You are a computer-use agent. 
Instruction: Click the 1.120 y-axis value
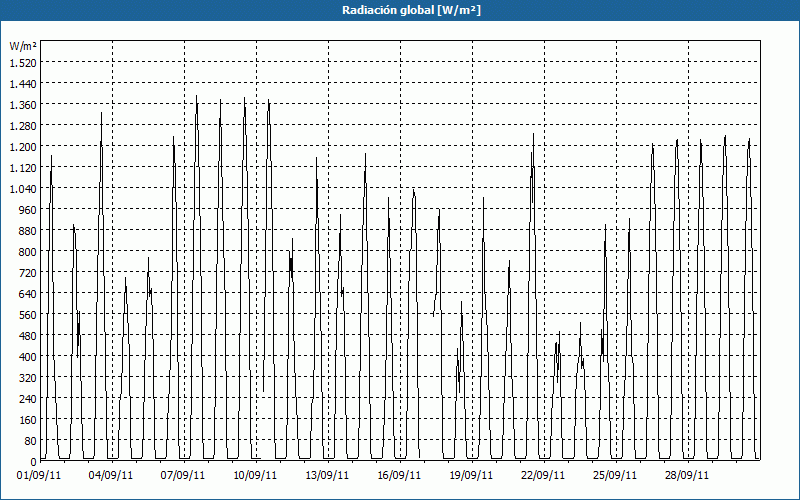pos(23,167)
